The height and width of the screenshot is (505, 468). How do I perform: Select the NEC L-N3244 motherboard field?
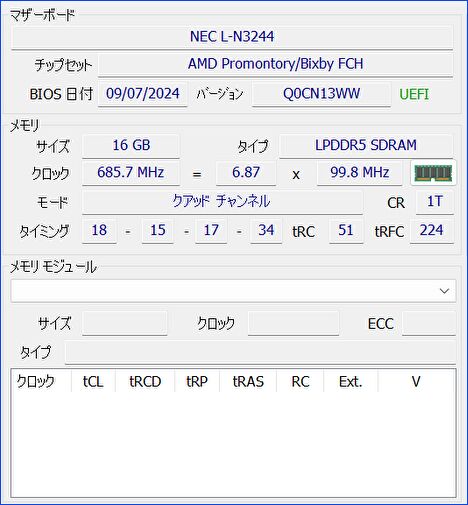[x=232, y=37]
